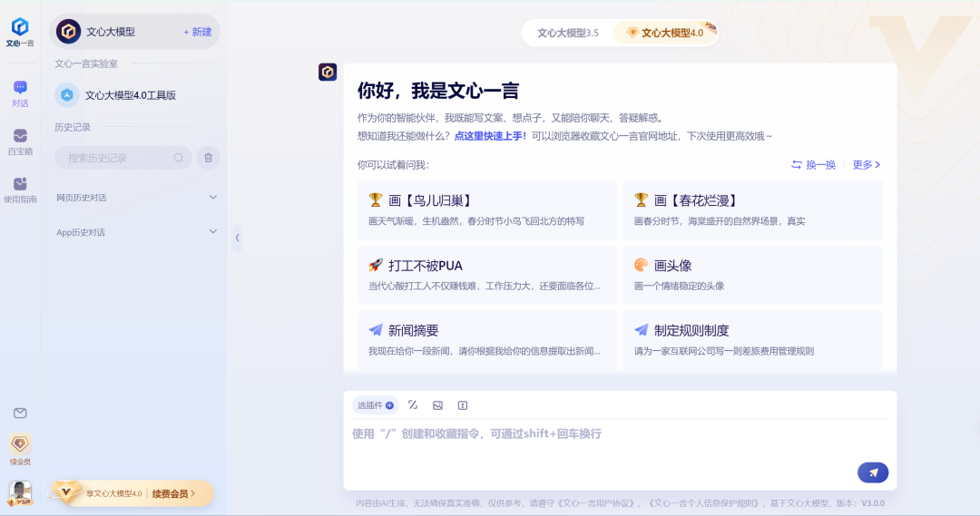Screen dimensions: 980x516
Task: Click the 搜索历史记录 search field
Action: click(123, 158)
